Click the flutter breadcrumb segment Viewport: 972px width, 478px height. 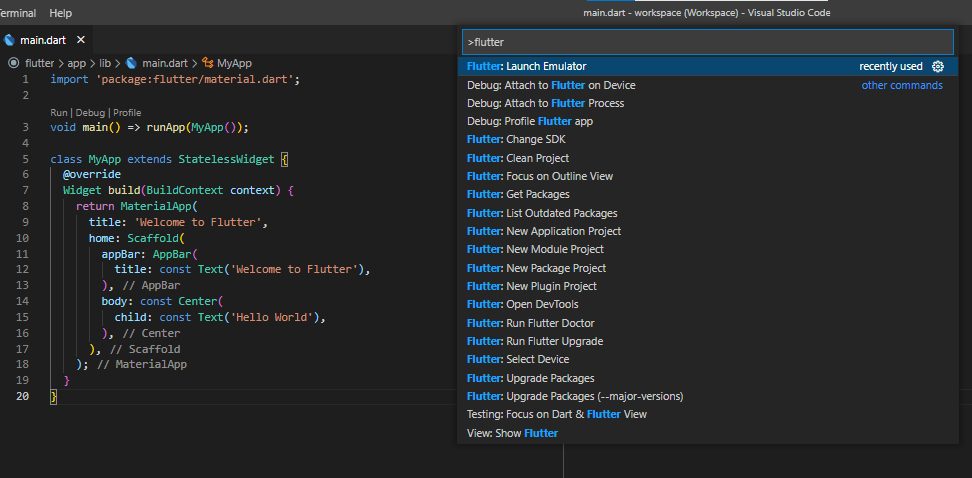[39, 63]
